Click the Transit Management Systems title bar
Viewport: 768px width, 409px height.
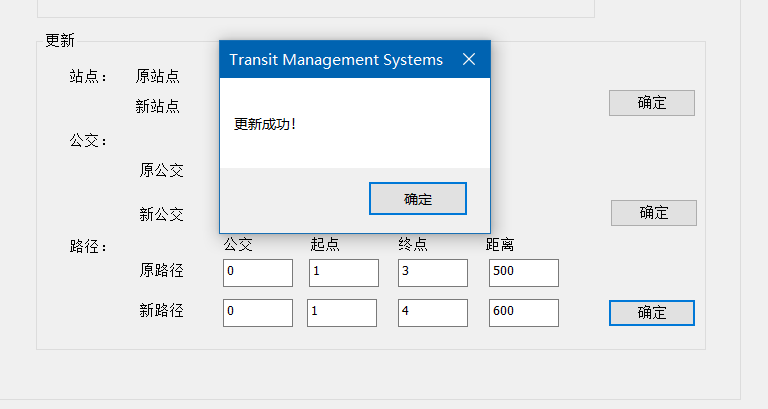click(x=336, y=60)
